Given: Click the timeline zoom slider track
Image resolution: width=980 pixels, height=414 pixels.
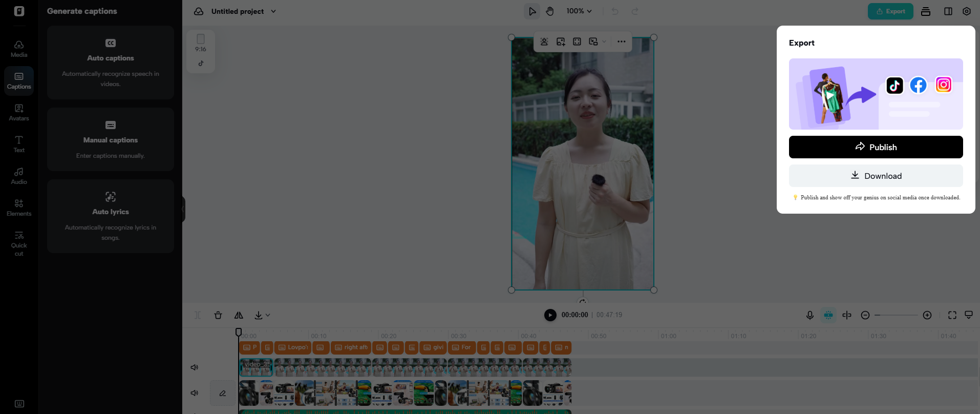Looking at the screenshot, I should pyautogui.click(x=896, y=315).
